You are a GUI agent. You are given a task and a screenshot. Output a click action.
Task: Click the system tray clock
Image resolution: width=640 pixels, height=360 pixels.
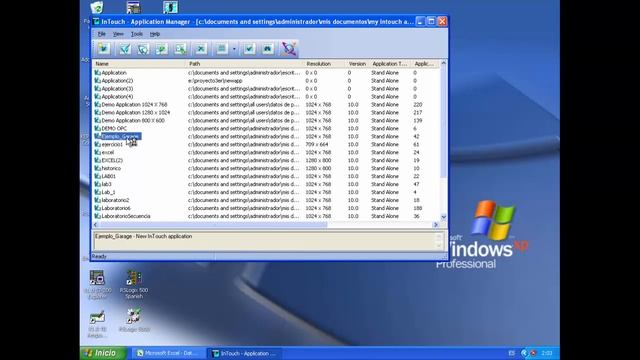[x=547, y=353]
